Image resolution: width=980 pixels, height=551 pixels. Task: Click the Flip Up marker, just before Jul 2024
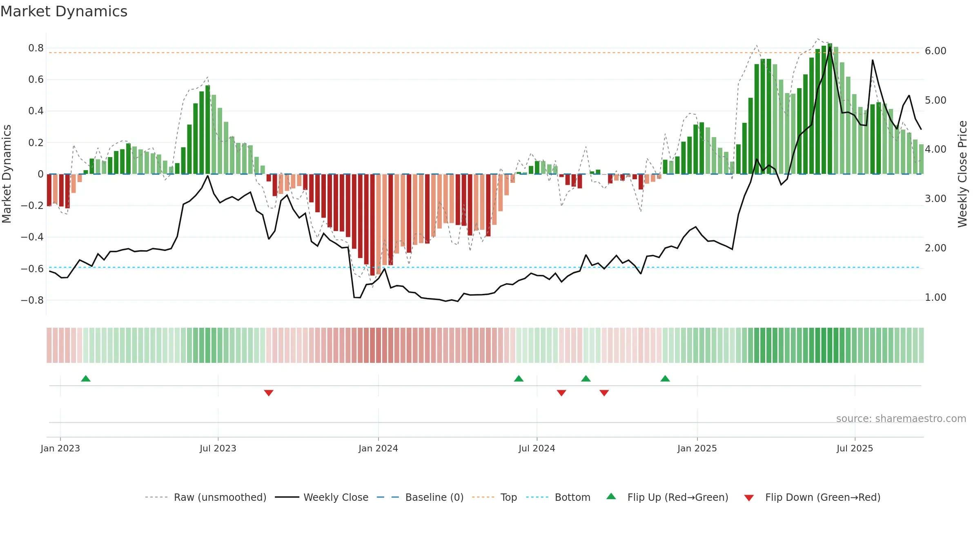[519, 378]
